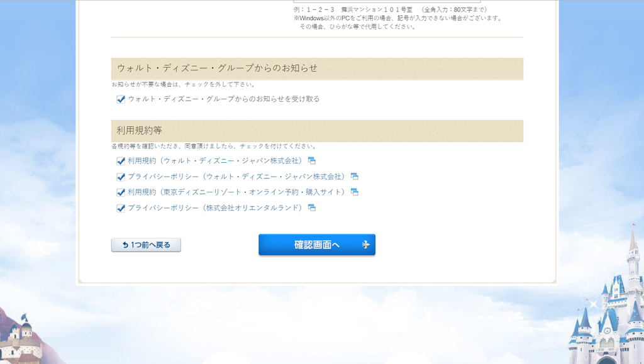Open new-window icon beside 利用規約（東京ディズニーリゾート・オンライン予約・購入サイト）
644x364 pixels.
355,192
